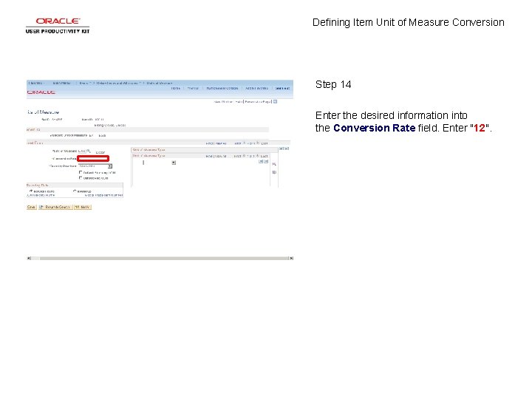Click the Home link in header
The width and height of the screenshot is (532, 399).
175,88
